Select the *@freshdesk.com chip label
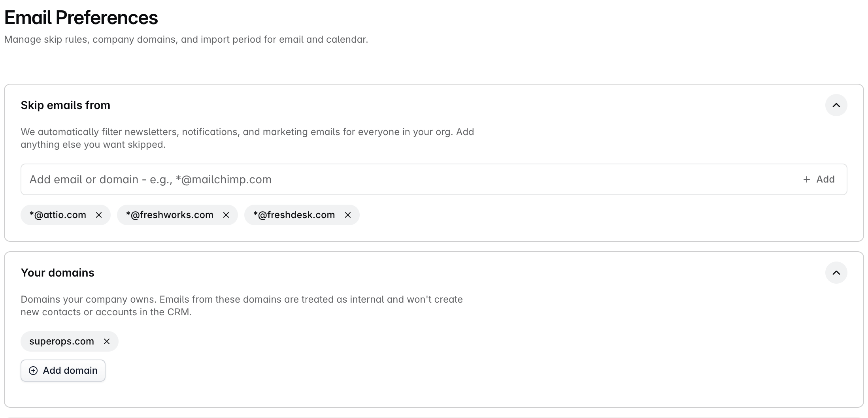868x418 pixels. pyautogui.click(x=294, y=215)
